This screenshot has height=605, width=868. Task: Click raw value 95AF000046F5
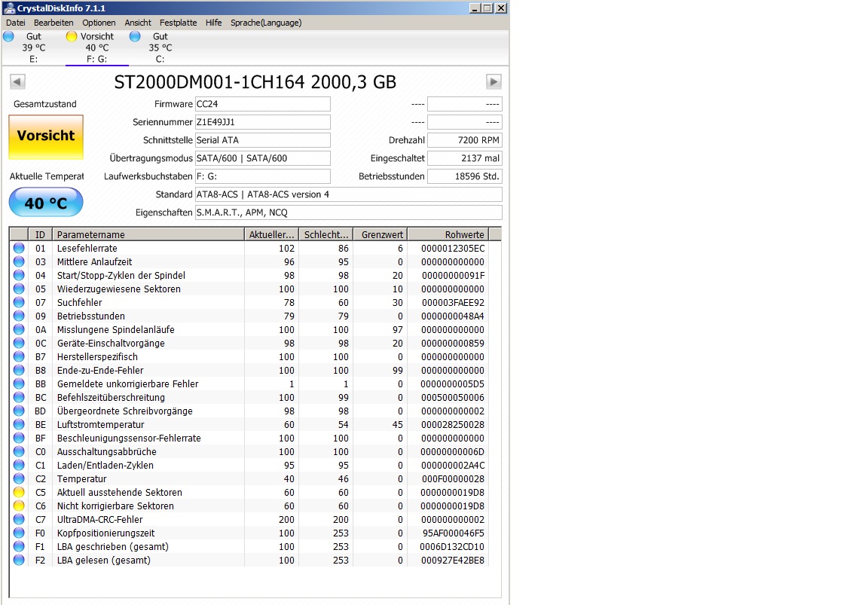pyautogui.click(x=454, y=533)
